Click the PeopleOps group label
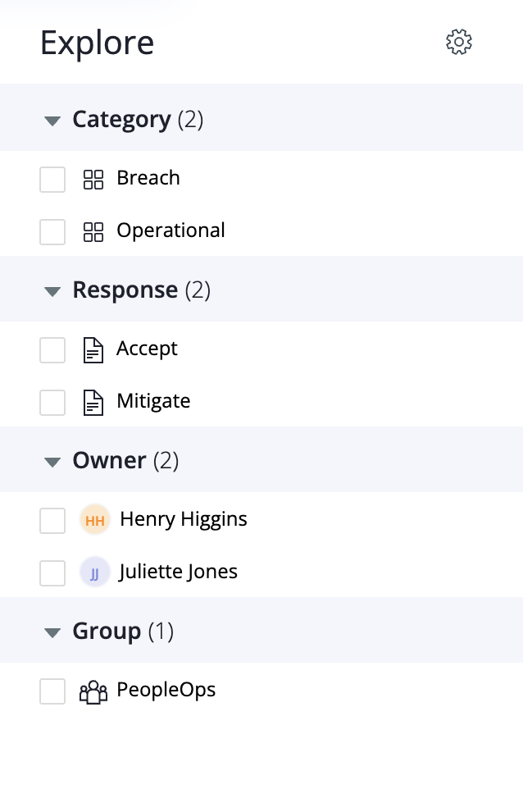523x812 pixels. (166, 690)
